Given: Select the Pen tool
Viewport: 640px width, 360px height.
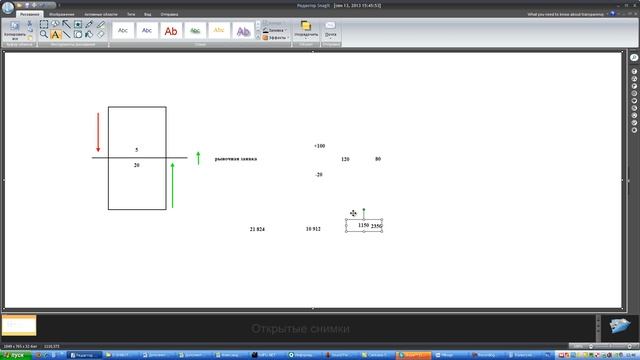Looking at the screenshot, I should [89, 24].
